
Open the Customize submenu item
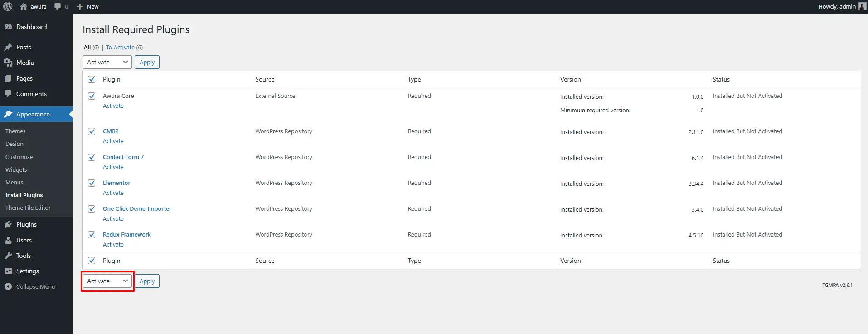coord(19,157)
